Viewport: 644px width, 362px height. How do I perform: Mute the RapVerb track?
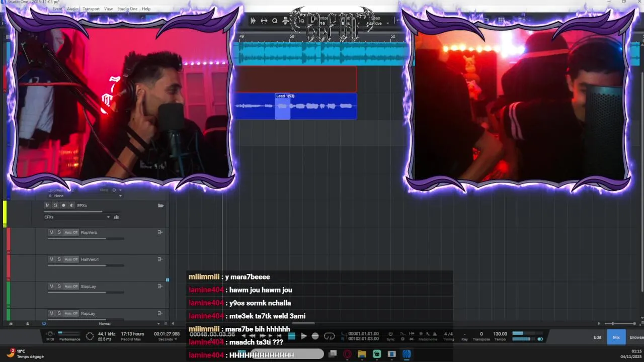(51, 232)
